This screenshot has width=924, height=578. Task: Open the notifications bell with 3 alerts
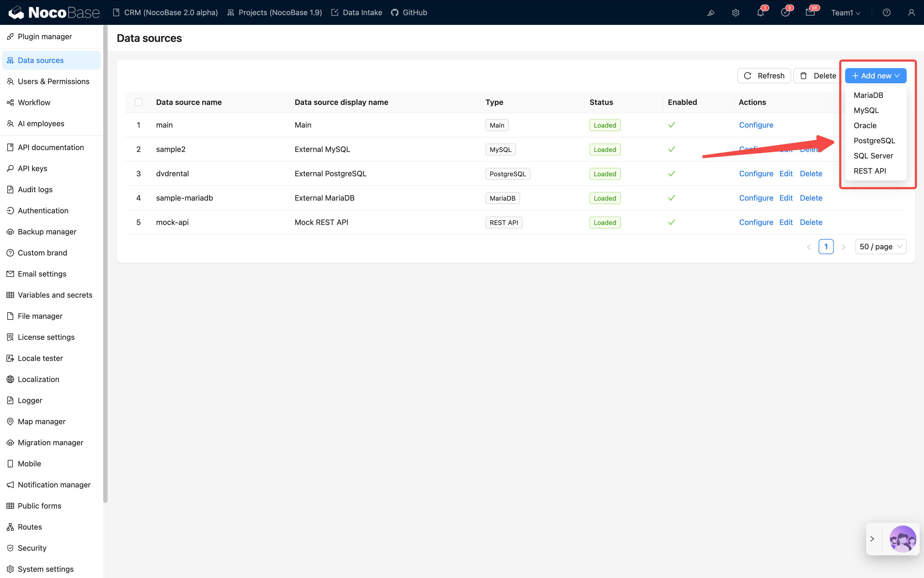761,13
